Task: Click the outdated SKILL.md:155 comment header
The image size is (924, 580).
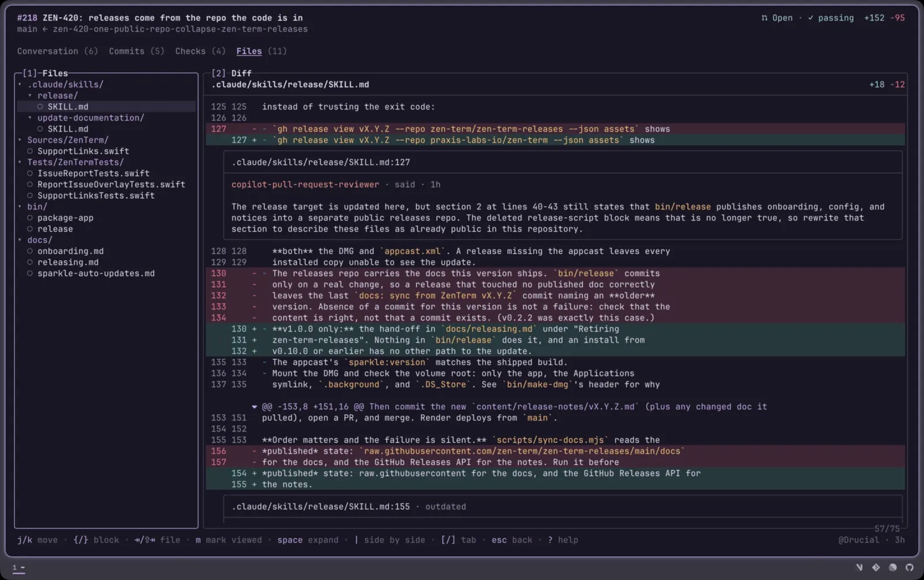Action: 349,507
